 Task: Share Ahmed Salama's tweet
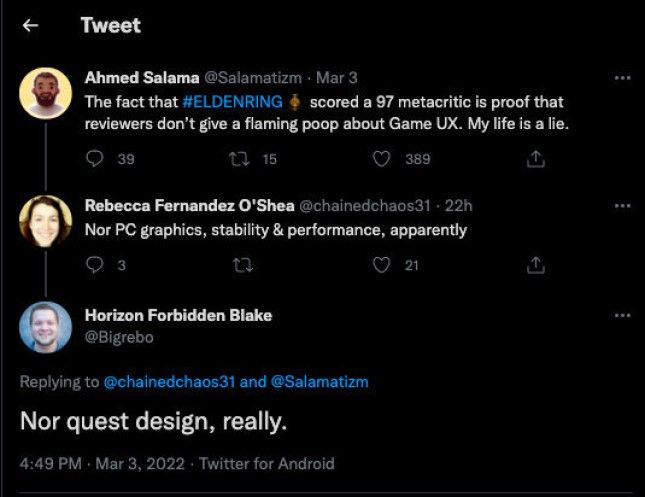[x=536, y=158]
